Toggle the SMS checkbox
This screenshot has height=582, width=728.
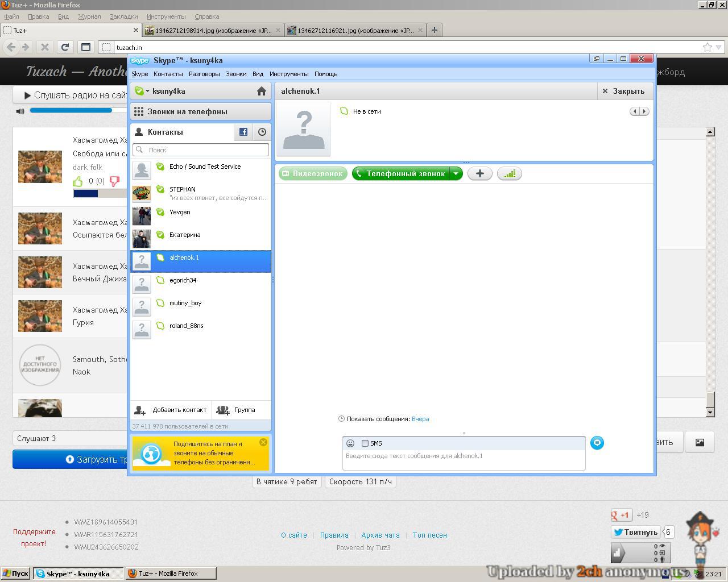[365, 443]
